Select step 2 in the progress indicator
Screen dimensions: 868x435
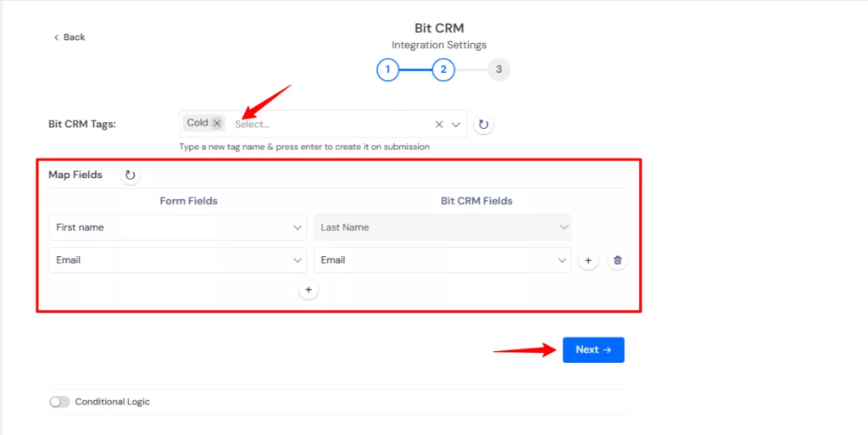443,70
